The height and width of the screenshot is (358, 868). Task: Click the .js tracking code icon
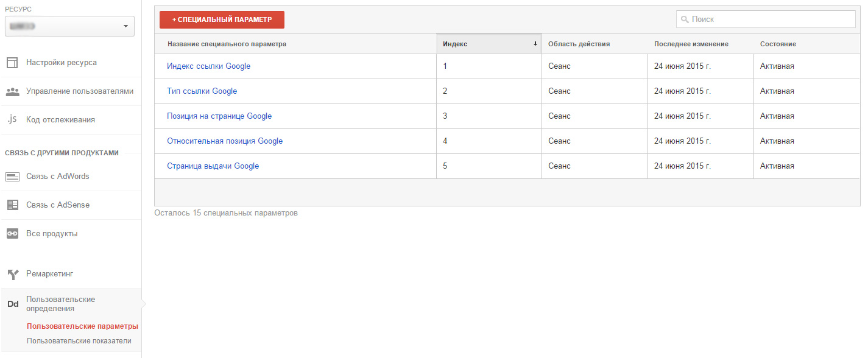[x=12, y=119]
